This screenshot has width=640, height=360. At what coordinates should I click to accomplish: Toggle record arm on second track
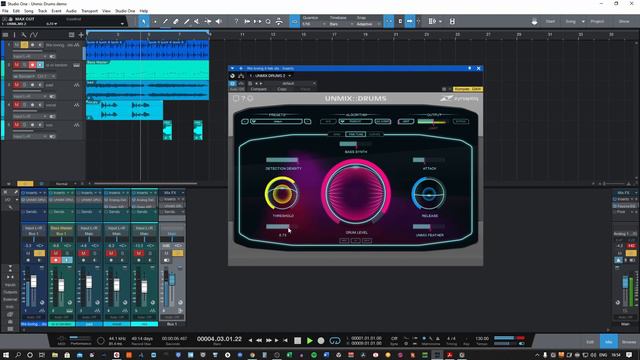[x=32, y=65]
